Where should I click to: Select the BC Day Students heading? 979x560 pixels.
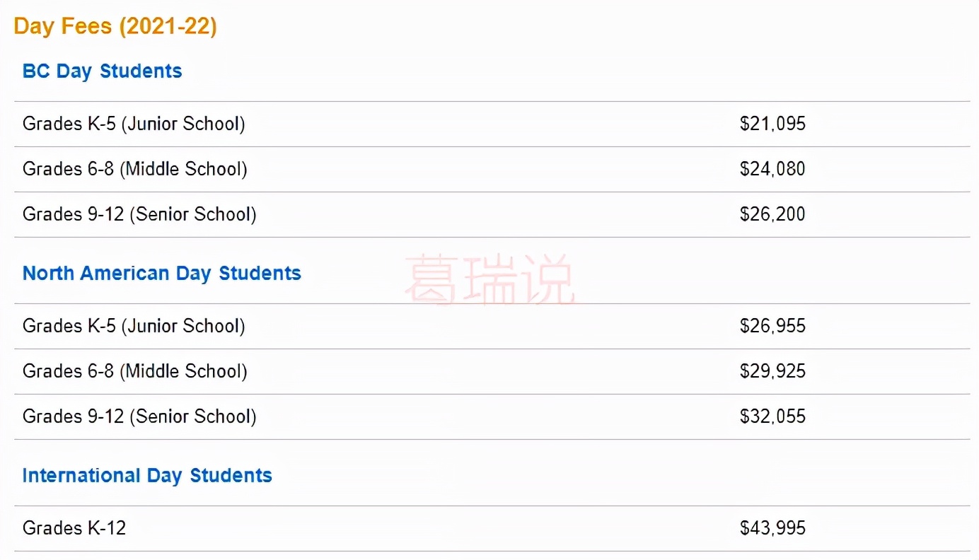click(x=103, y=71)
